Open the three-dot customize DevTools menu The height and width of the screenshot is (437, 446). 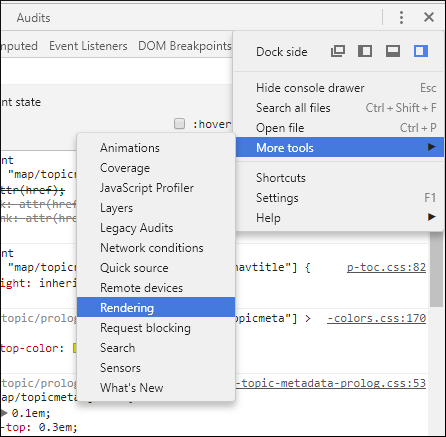click(401, 17)
